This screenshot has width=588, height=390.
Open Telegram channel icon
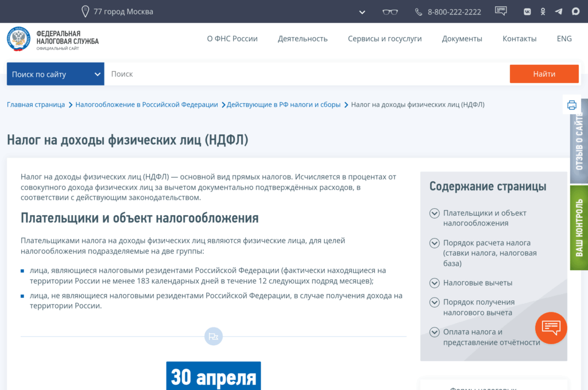[x=559, y=11]
